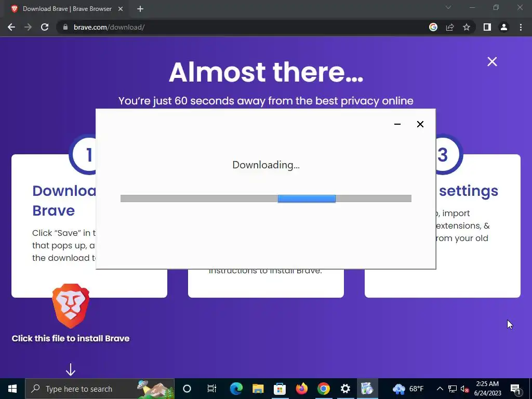Launch Firefox from the taskbar
Screen dimensions: 532x399
[301, 389]
